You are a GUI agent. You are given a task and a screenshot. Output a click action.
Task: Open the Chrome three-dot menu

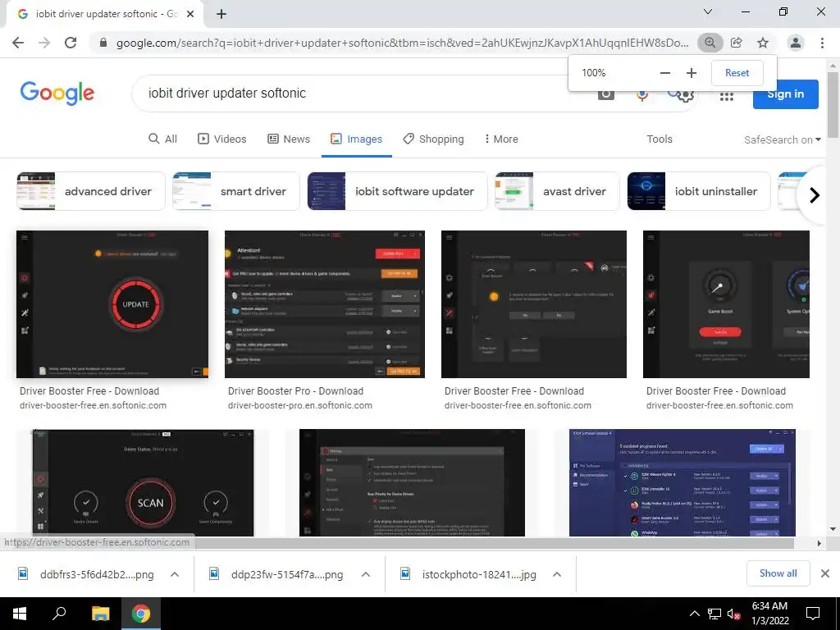822,43
